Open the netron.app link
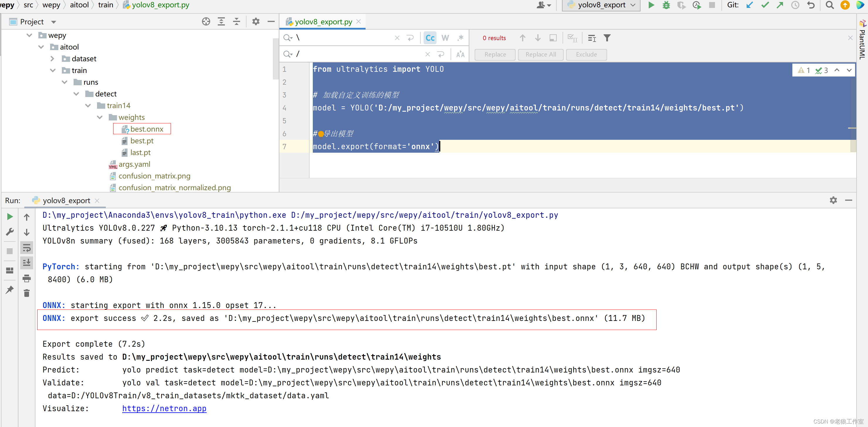The height and width of the screenshot is (427, 868). (164, 409)
